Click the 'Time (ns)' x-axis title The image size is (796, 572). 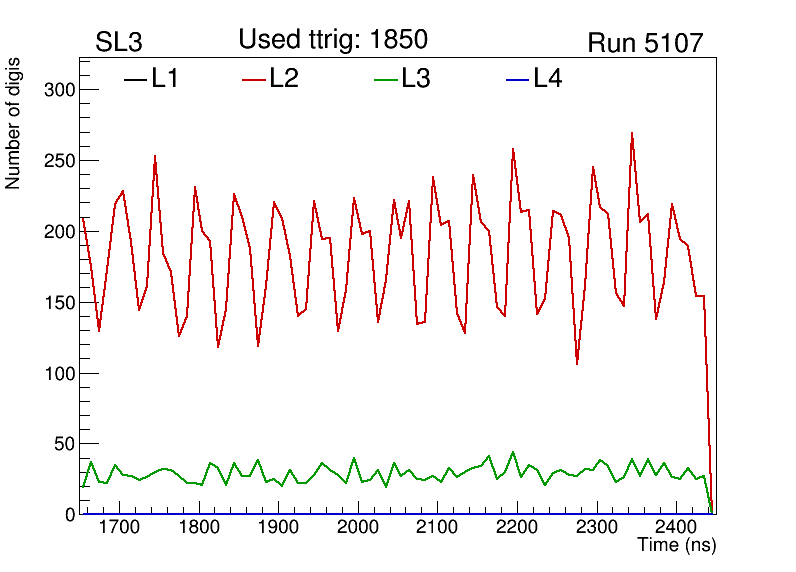click(x=677, y=546)
